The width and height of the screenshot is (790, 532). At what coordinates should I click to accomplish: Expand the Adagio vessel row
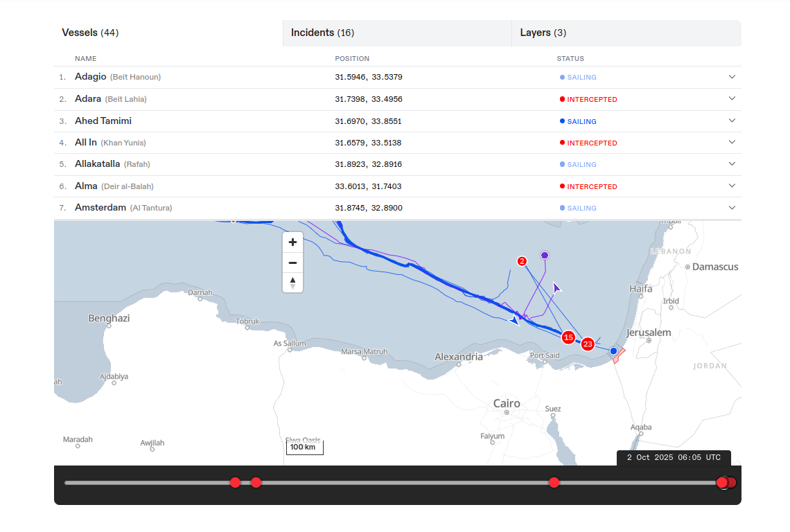732,77
